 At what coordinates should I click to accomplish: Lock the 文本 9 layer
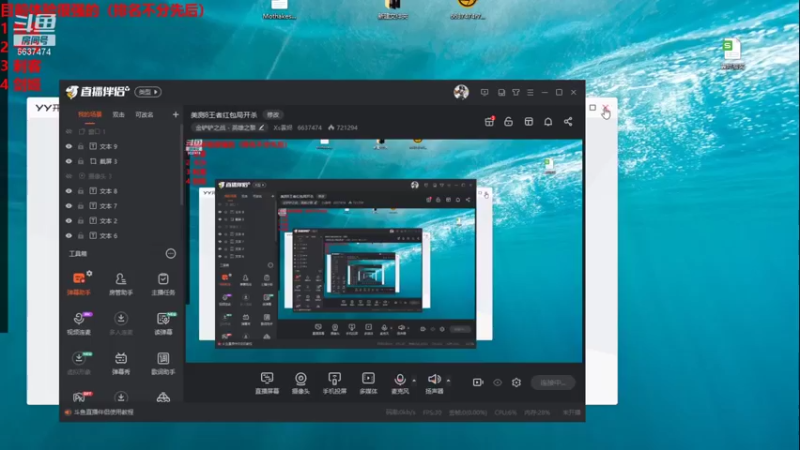tap(81, 146)
